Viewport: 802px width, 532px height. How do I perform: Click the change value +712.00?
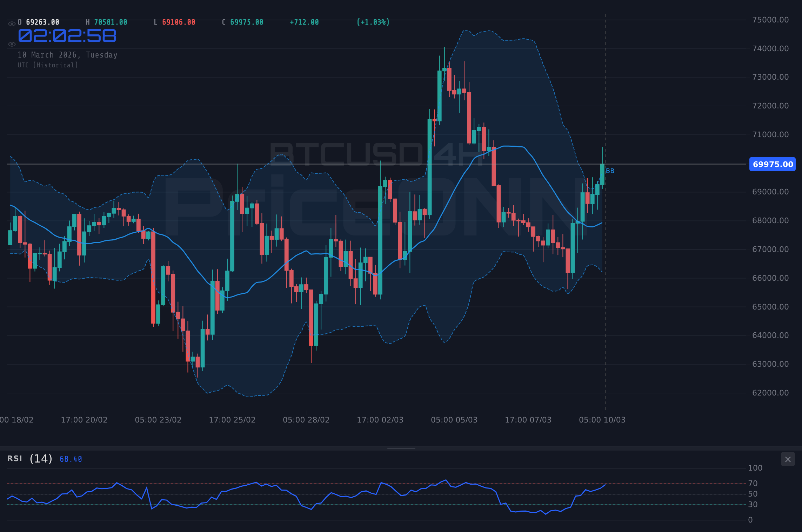tap(304, 22)
